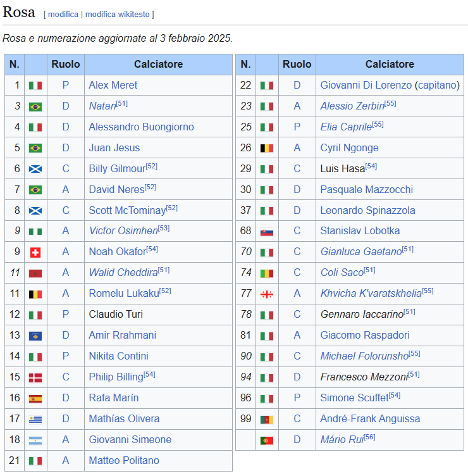This screenshot has height=476, width=468.
Task: Click footnote 54 next to Luis Hasa
Action: (371, 166)
